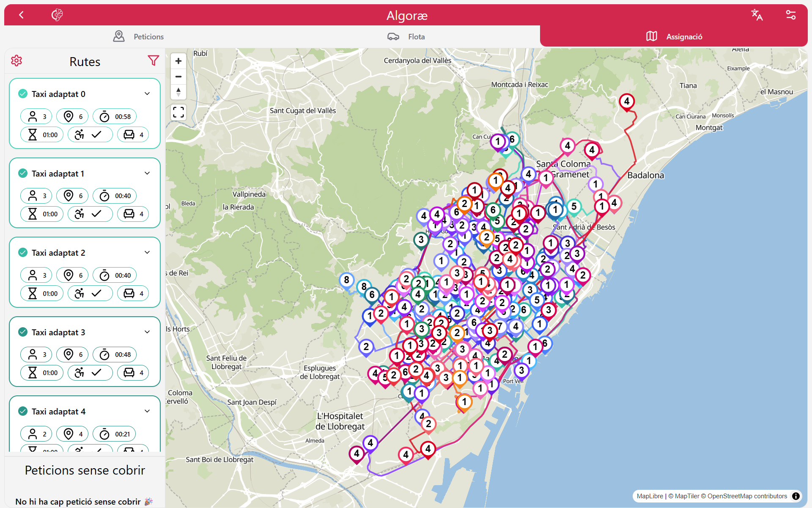Open the OpenStreetMap contributors link
Image resolution: width=812 pixels, height=508 pixels.
[747, 496]
